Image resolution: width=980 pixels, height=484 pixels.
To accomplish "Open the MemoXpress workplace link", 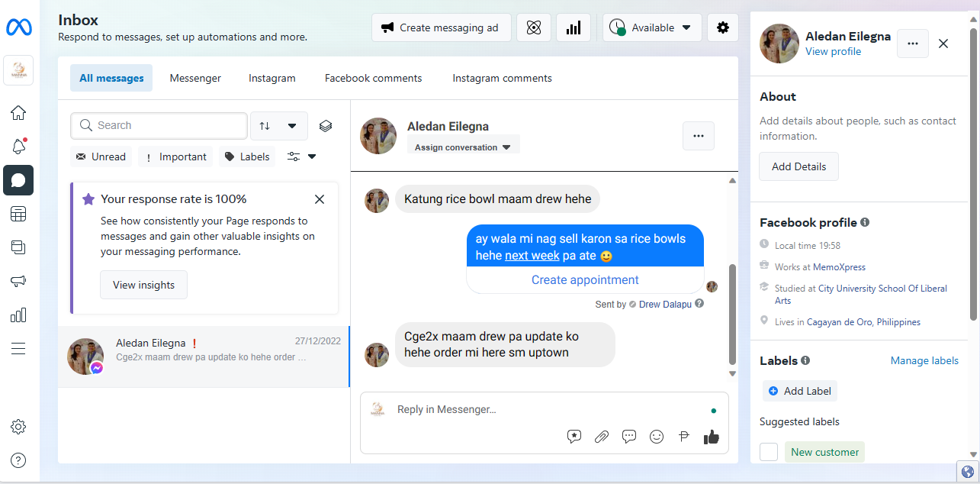I will (x=839, y=267).
